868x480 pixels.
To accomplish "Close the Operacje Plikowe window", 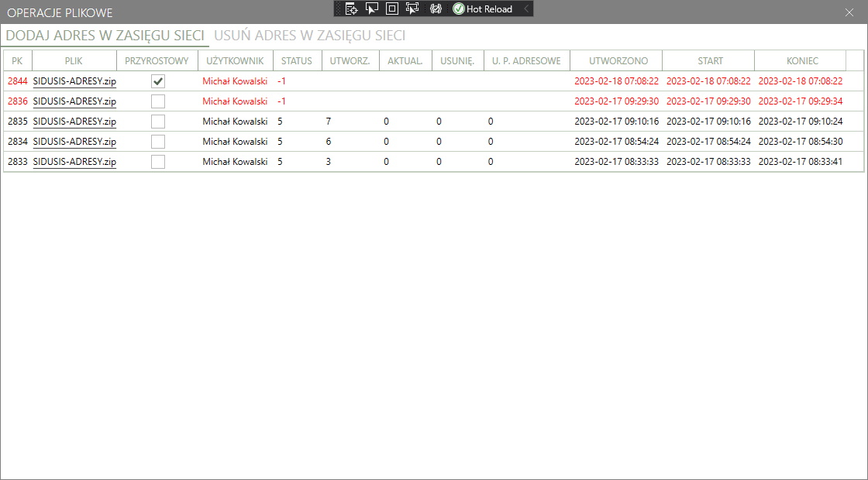I will tap(849, 12).
